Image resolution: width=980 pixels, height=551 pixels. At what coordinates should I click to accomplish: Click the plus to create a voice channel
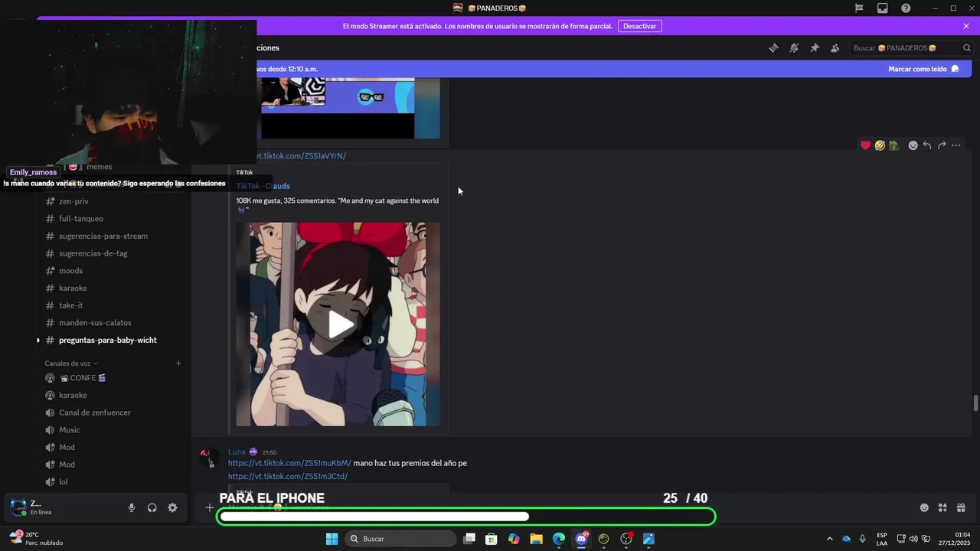(x=178, y=364)
